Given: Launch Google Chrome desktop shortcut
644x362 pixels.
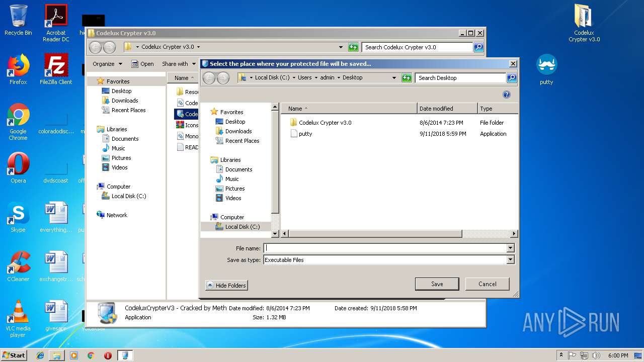Looking at the screenshot, I should coord(18,122).
